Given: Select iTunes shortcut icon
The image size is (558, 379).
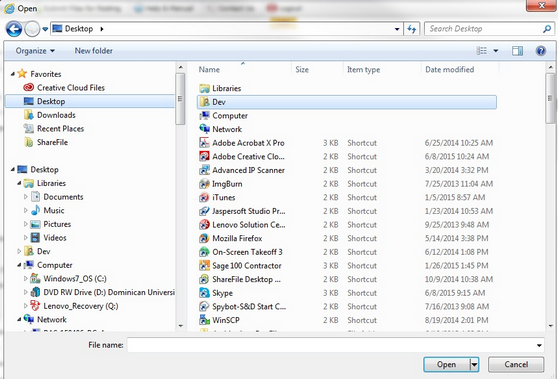Looking at the screenshot, I should coord(204,198).
